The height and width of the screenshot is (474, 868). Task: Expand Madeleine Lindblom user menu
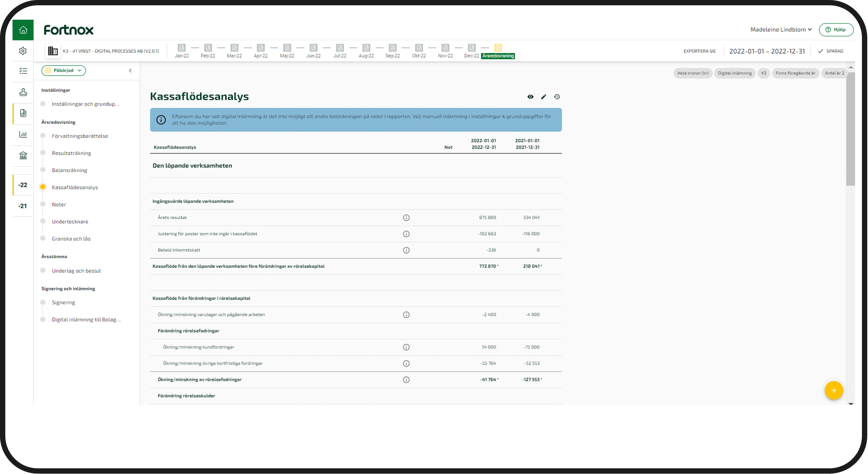pyautogui.click(x=781, y=30)
